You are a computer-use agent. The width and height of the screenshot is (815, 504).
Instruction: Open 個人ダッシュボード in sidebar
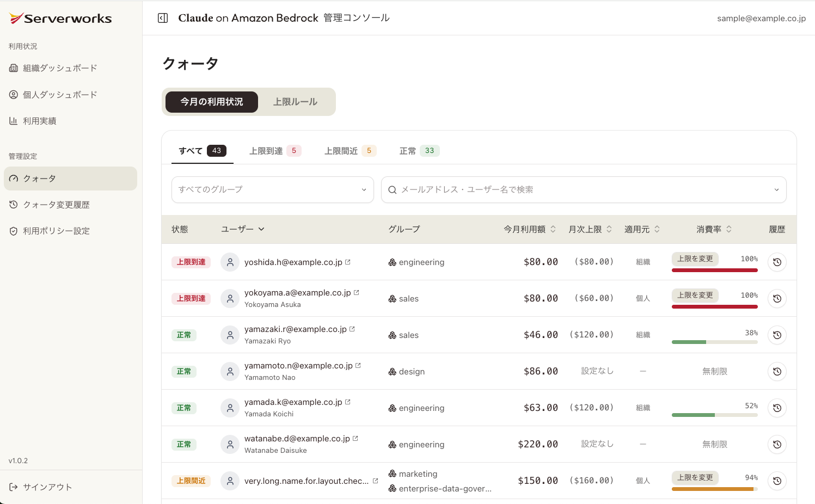[x=70, y=95]
